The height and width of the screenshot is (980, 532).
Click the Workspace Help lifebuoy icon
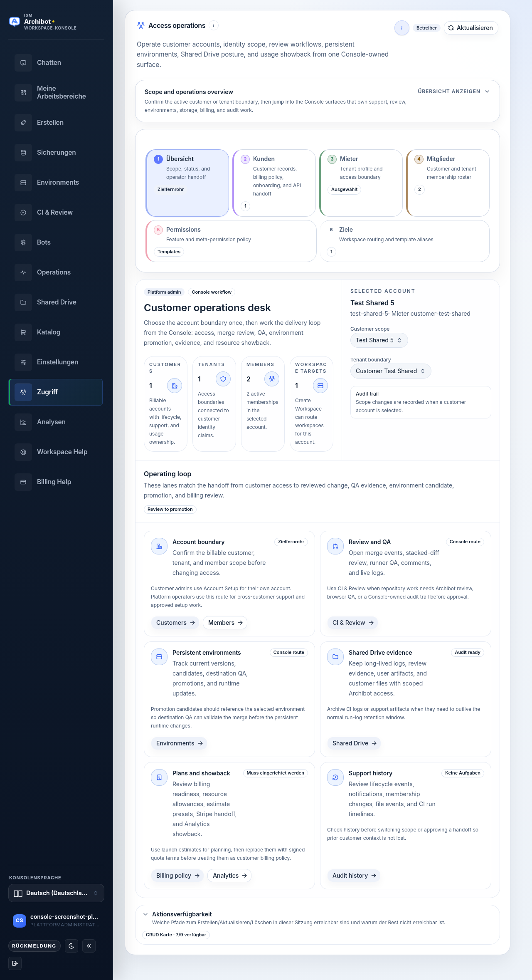(x=23, y=452)
